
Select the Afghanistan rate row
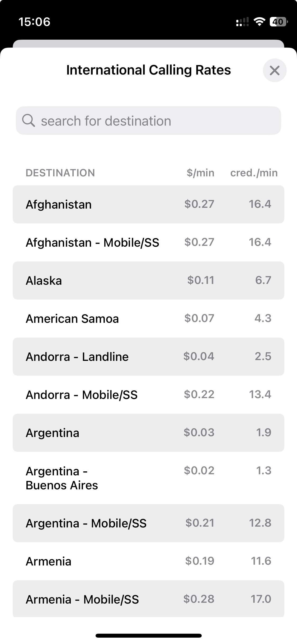(148, 204)
